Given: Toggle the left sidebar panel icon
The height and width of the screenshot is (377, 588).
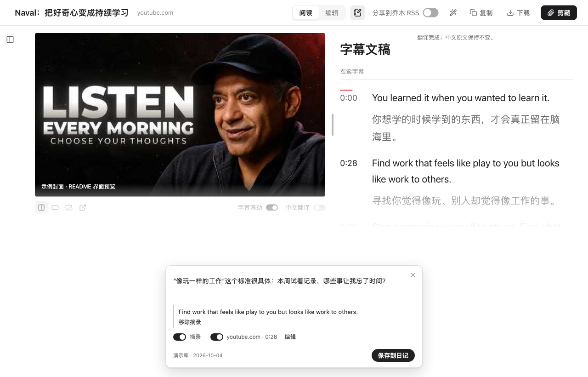Looking at the screenshot, I should point(10,40).
